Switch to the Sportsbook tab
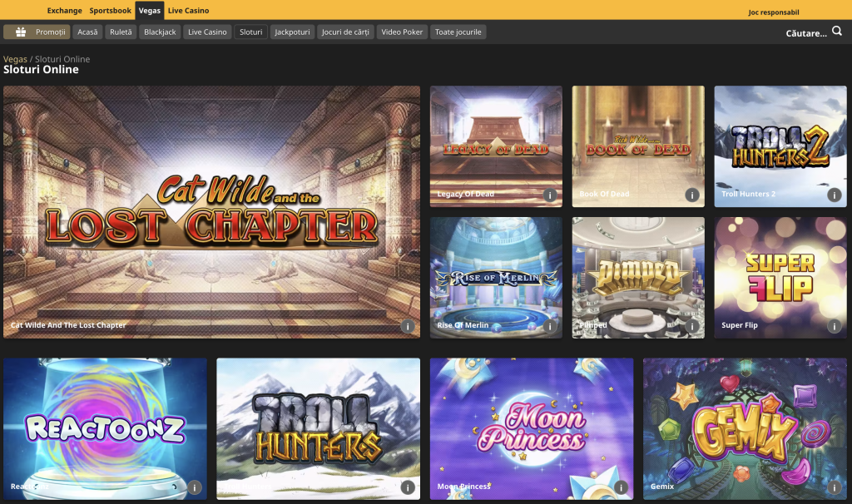Viewport: 852px width, 504px height. click(111, 10)
